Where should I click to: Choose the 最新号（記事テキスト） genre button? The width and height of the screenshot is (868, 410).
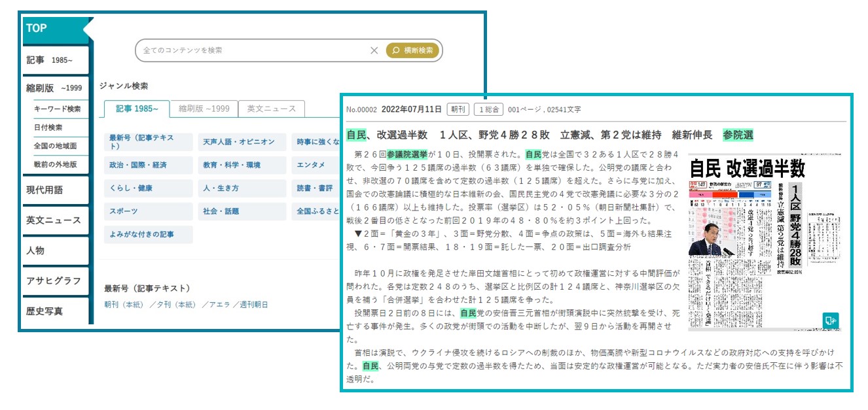click(x=148, y=143)
